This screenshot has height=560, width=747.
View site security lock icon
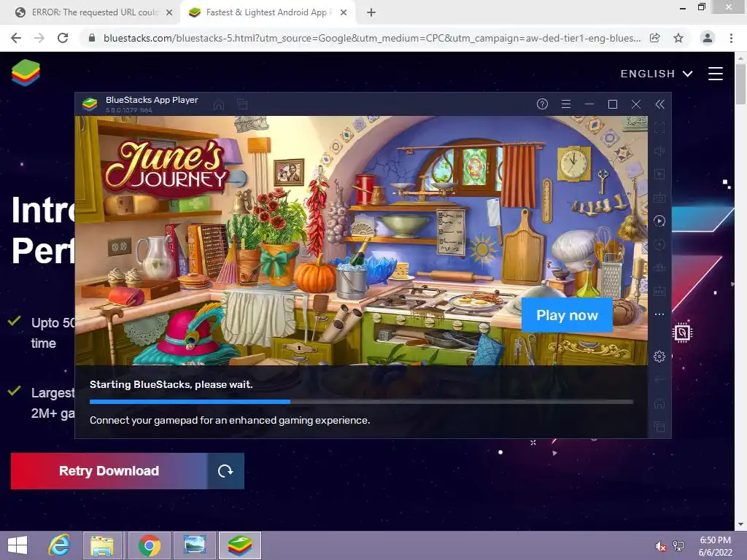point(92,38)
